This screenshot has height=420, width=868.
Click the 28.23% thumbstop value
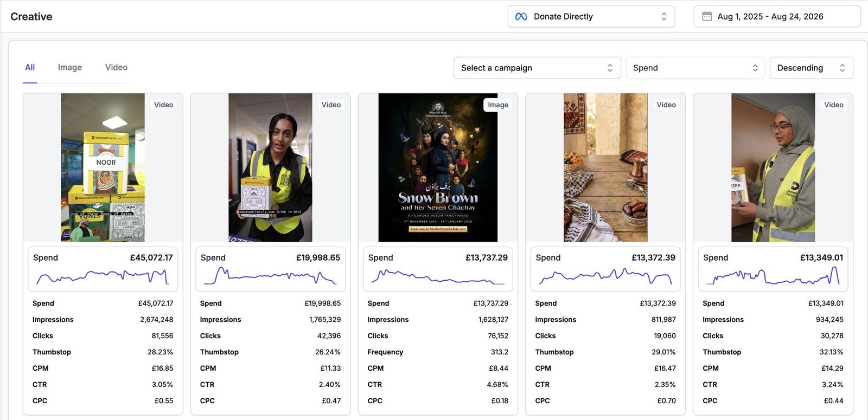pos(160,352)
